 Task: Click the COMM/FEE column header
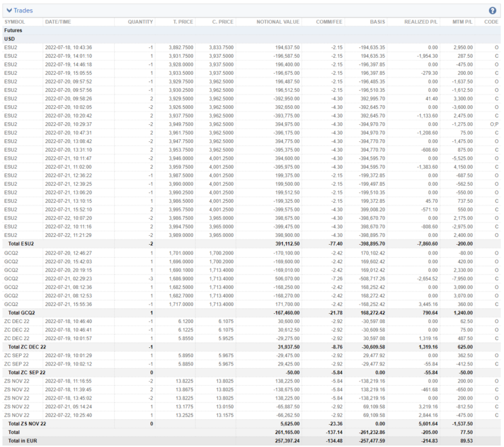pos(328,22)
